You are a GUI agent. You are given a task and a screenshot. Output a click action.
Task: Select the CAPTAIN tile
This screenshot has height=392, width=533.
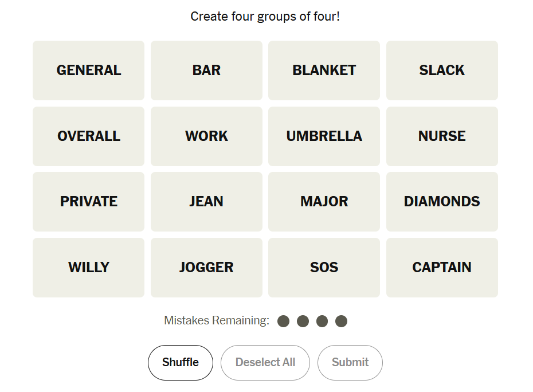tap(442, 268)
